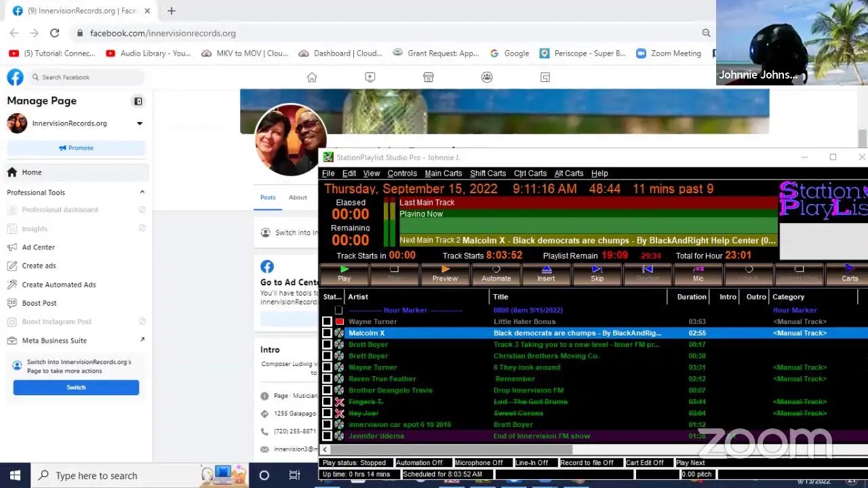
Task: Tick checkbox for Hey Joe row
Action: [327, 413]
